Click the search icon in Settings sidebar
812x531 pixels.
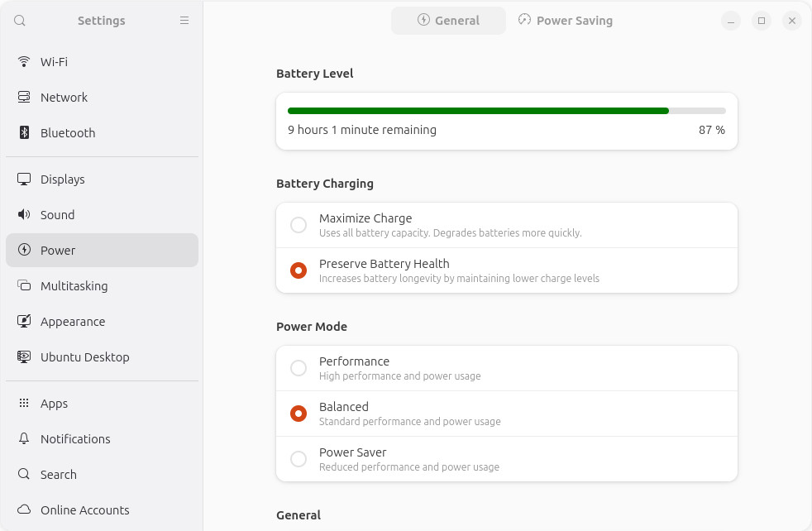coord(20,21)
